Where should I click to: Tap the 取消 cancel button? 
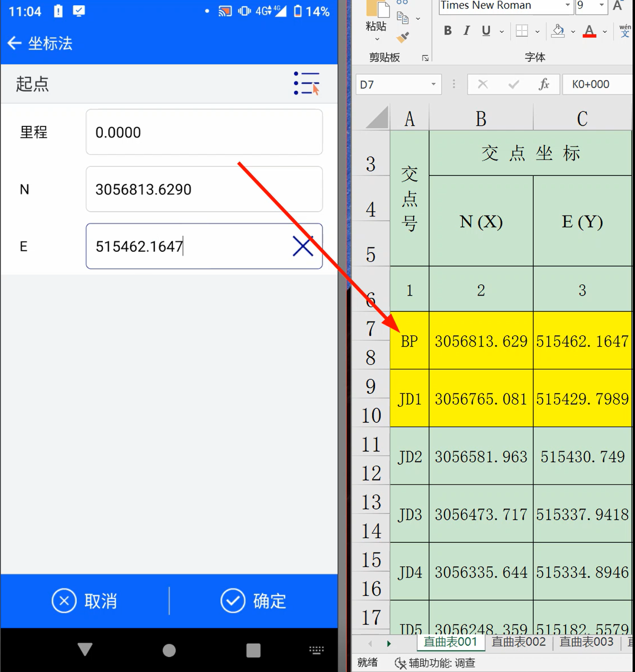click(84, 601)
